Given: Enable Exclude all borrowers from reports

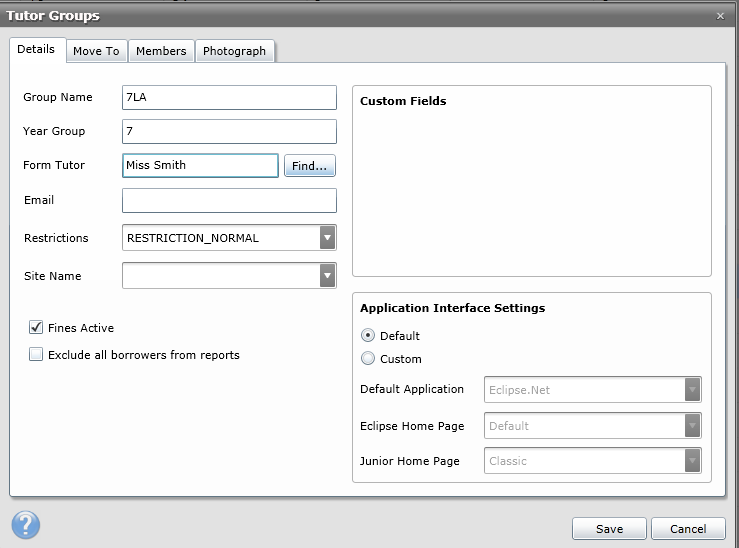Looking at the screenshot, I should coord(37,354).
